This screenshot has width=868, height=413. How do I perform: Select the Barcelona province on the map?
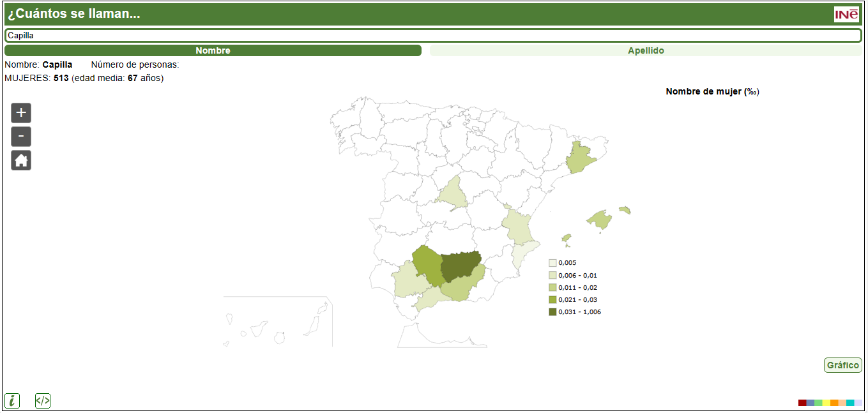coord(580,158)
